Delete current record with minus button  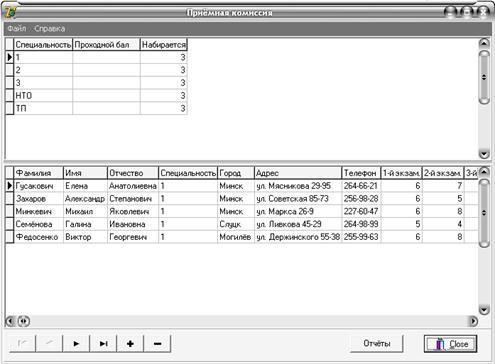pos(157,343)
